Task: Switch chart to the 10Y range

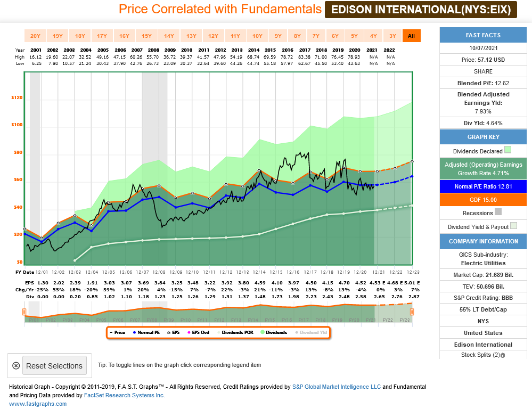Action: tap(258, 36)
